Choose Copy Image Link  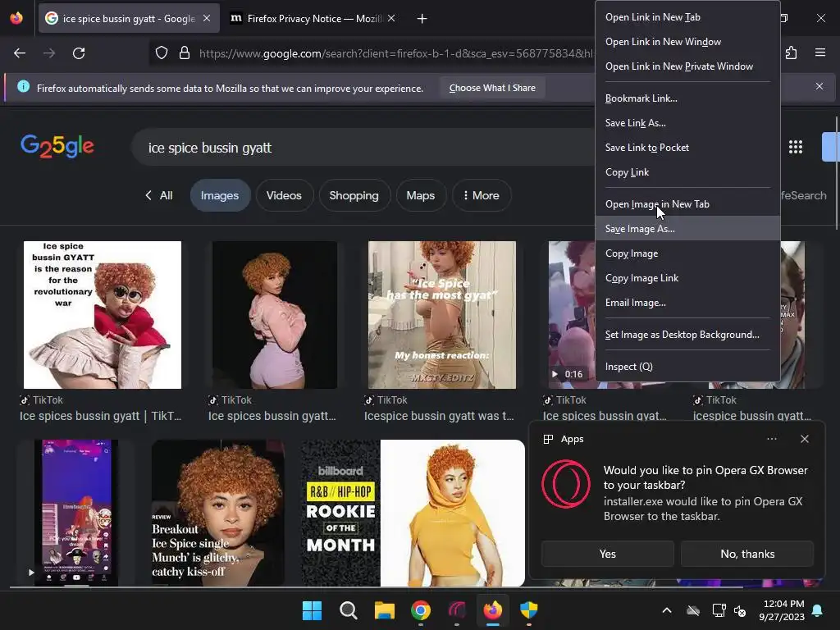click(x=687, y=278)
